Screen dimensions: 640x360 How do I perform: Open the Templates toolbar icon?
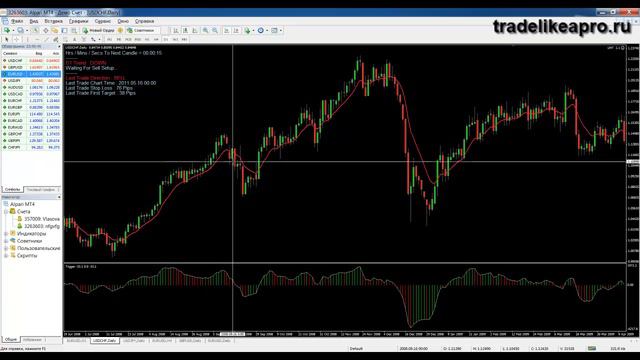[x=274, y=30]
